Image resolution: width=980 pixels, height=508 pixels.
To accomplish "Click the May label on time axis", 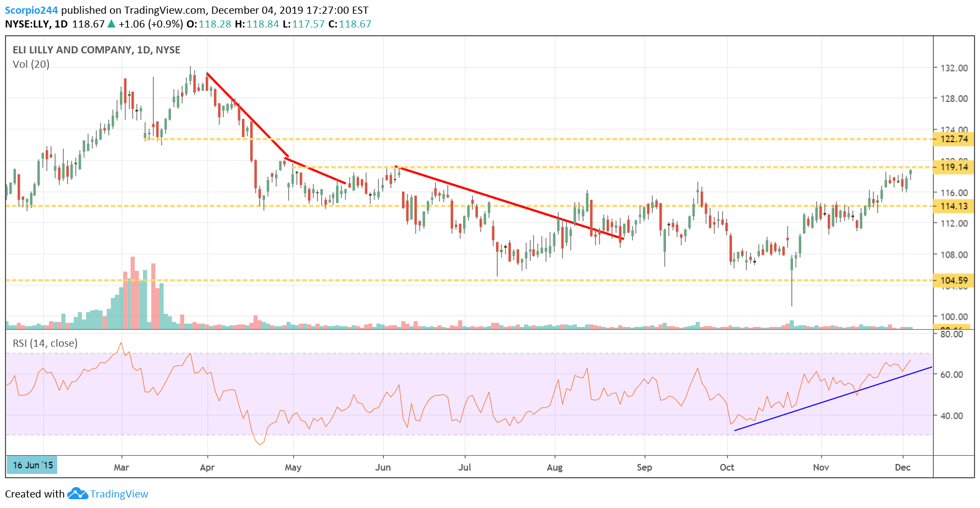I will [293, 467].
